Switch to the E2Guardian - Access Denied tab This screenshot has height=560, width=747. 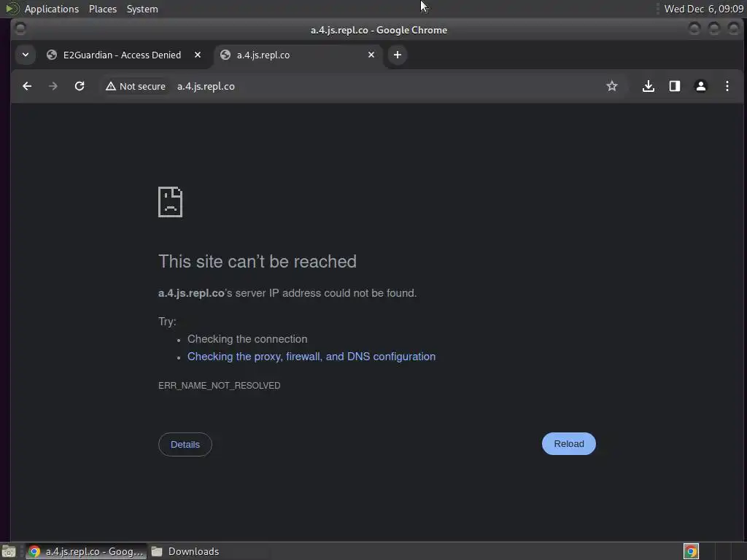(123, 55)
